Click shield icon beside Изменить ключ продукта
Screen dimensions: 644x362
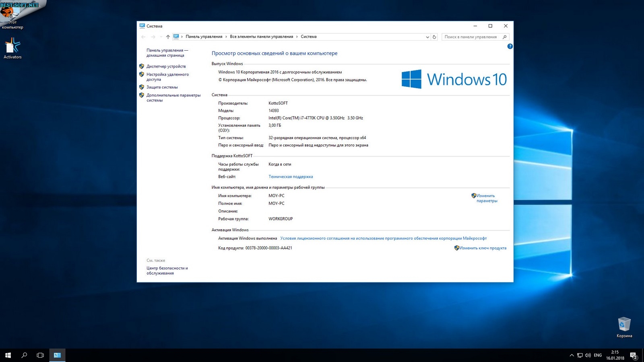(x=457, y=248)
